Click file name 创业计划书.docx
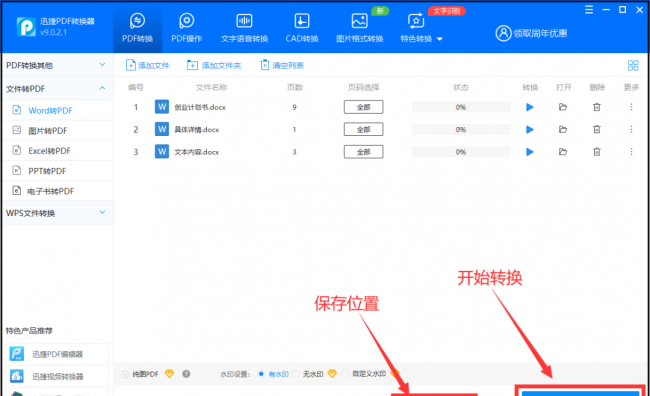 [200, 107]
